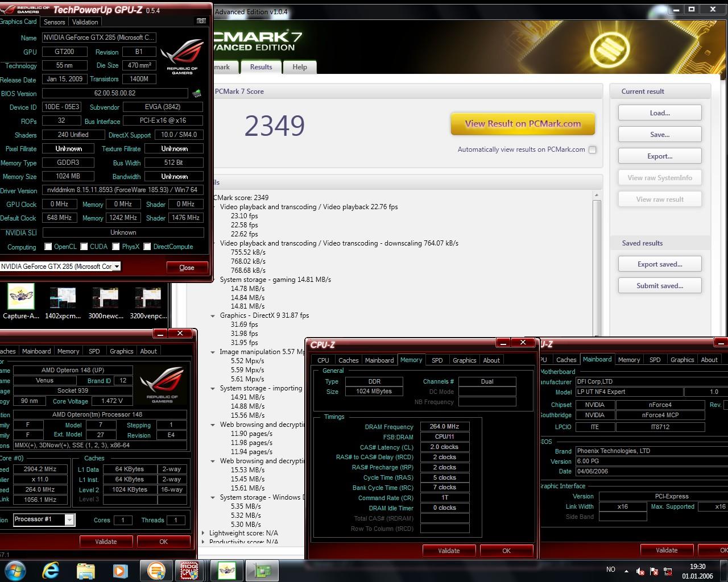728x582 pixels.
Task: Open Windows Media Player from the taskbar
Action: tap(120, 570)
